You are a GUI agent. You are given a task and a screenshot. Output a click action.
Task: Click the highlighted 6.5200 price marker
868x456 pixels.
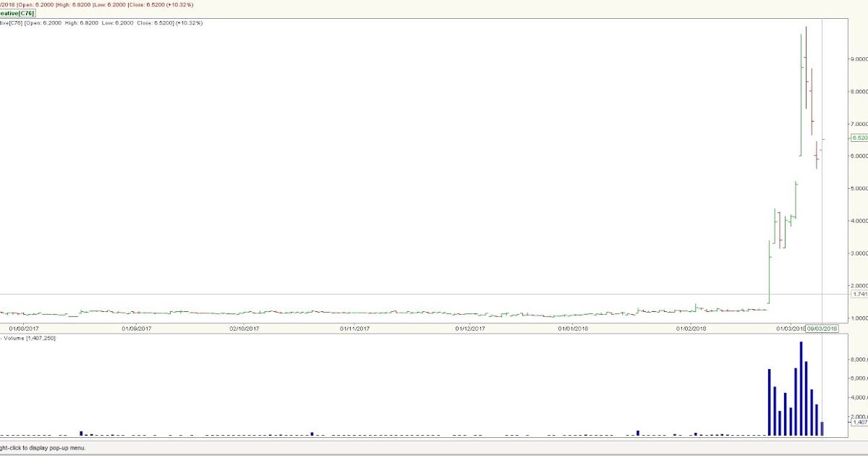(861, 137)
